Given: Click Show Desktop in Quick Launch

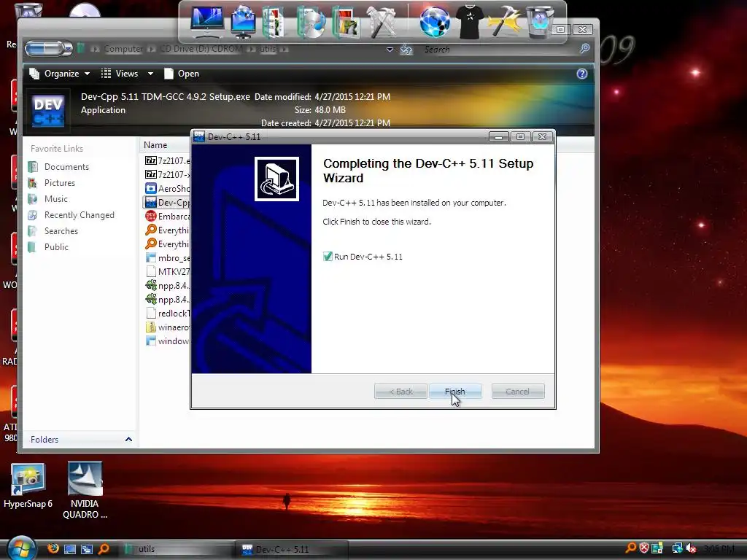Looking at the screenshot, I should [70, 549].
